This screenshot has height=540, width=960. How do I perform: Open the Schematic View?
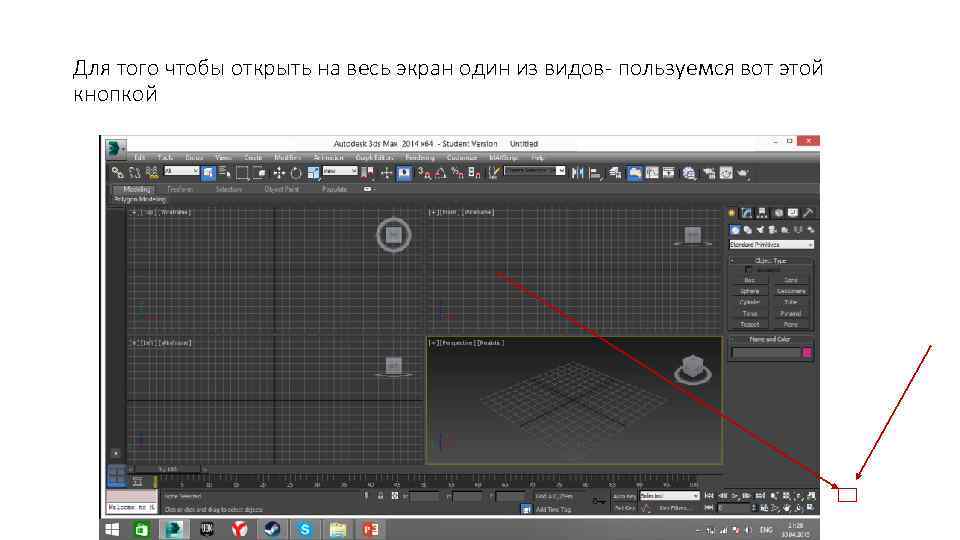coord(669,173)
